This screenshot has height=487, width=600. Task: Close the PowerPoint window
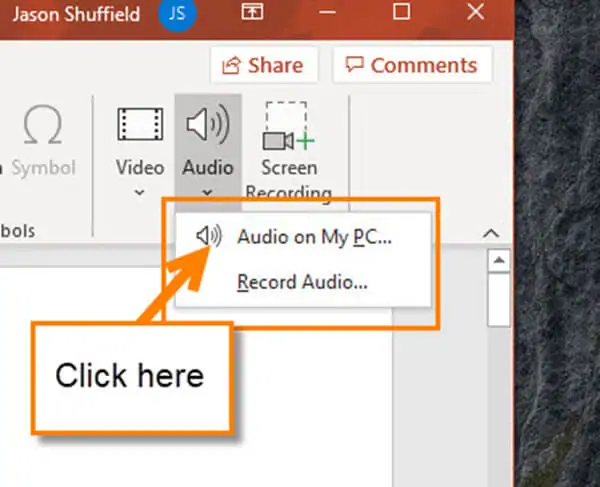click(476, 11)
